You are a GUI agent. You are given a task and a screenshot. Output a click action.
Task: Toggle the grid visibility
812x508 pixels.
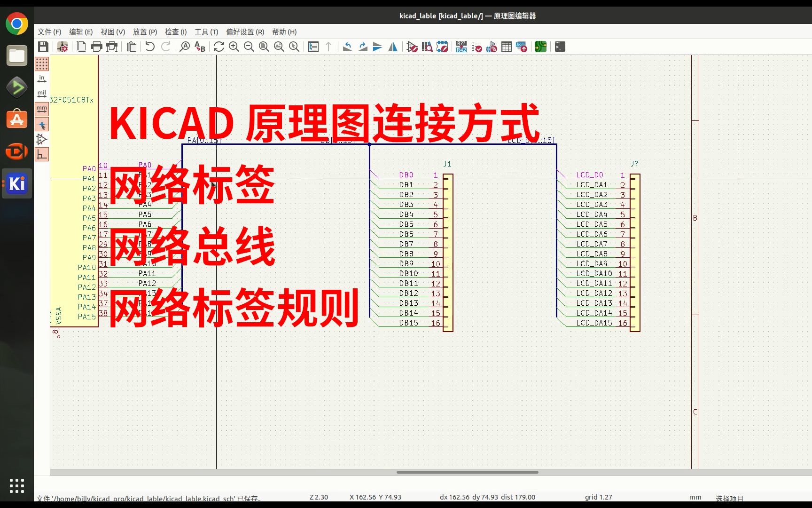[x=42, y=64]
